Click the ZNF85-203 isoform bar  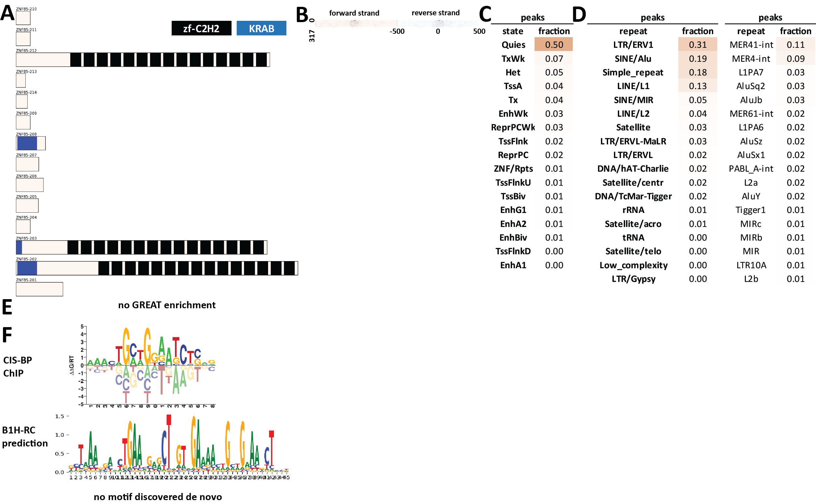[142, 247]
